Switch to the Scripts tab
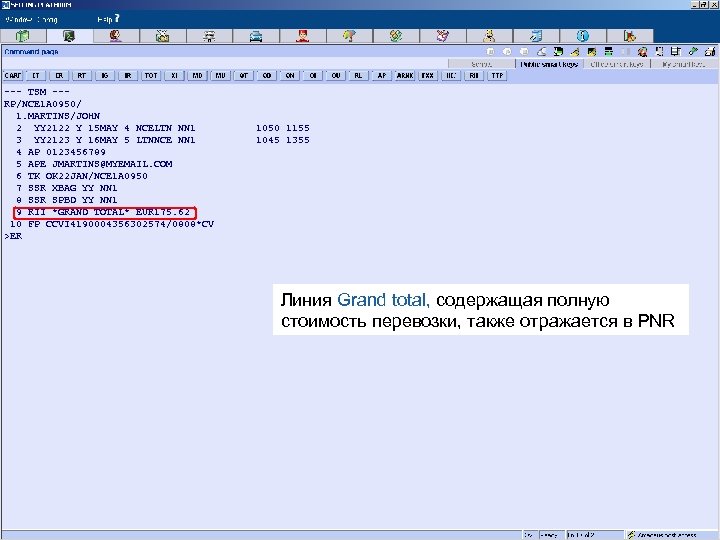The image size is (720, 540). tap(481, 64)
